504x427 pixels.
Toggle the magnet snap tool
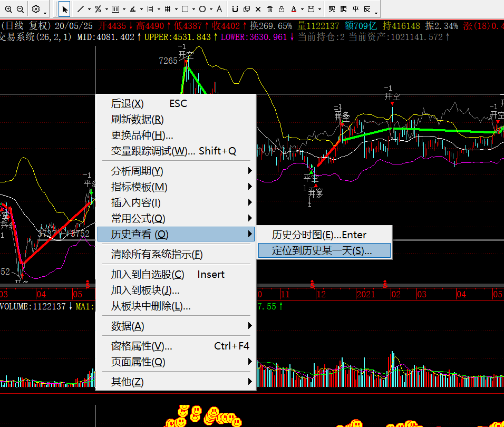(x=235, y=9)
